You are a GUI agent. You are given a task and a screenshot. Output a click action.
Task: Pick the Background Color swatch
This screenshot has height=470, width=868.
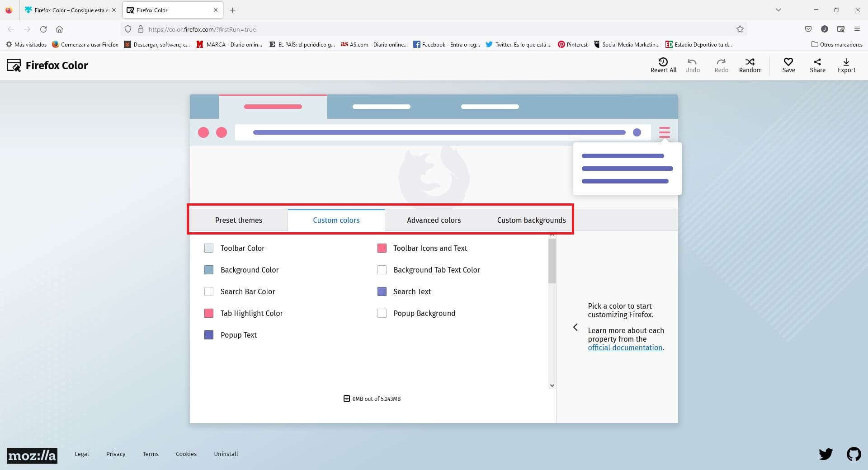pos(209,270)
